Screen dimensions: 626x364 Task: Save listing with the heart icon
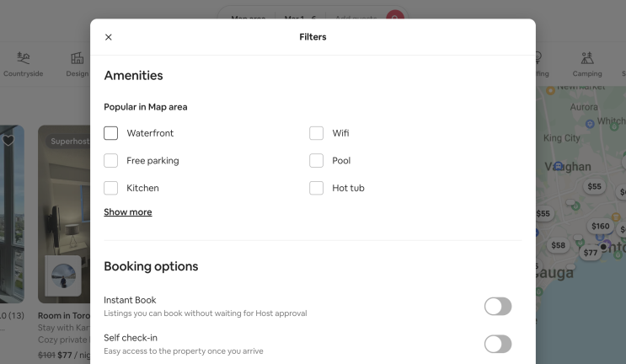coord(8,141)
